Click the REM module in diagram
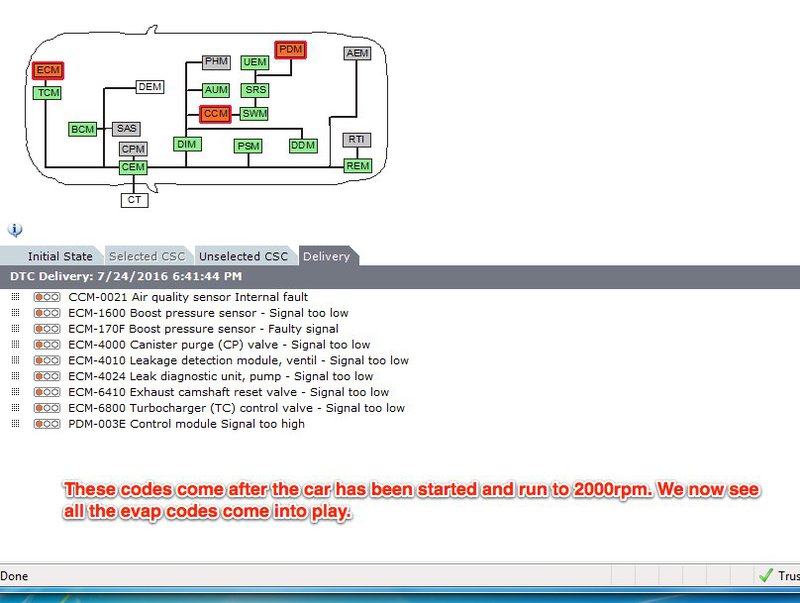The height and width of the screenshot is (603, 800). (357, 166)
